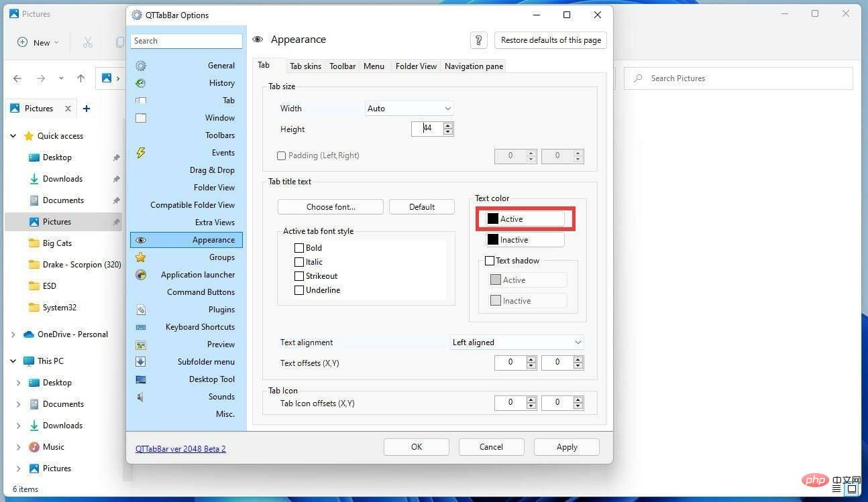Click the icon beside Plugins

[141, 310]
